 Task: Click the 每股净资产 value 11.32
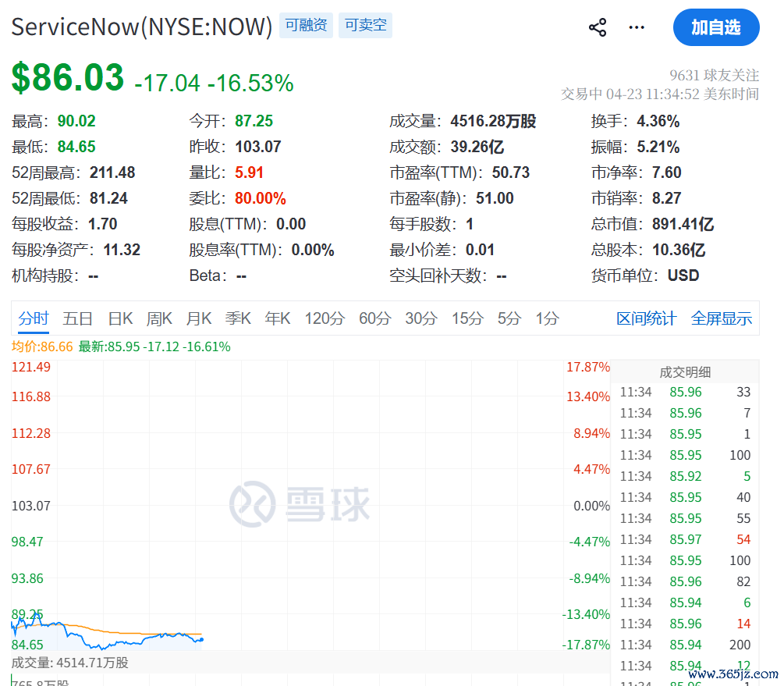point(122,250)
